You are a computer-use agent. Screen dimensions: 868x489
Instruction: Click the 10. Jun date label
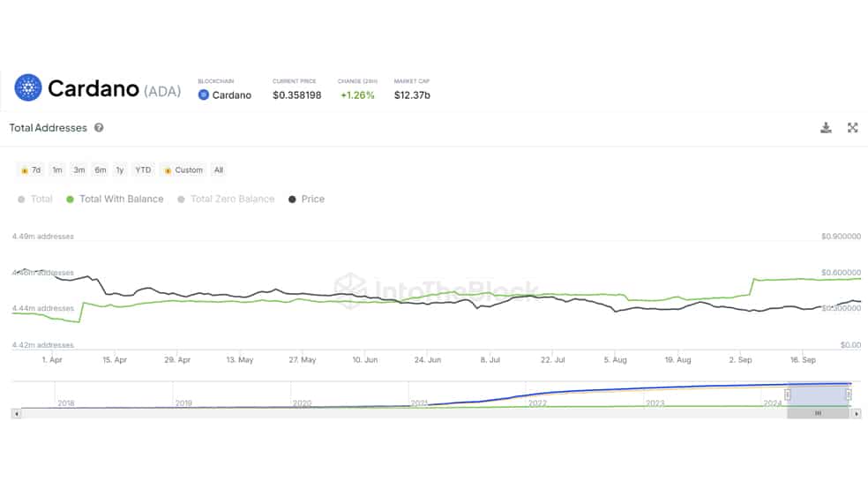point(365,360)
